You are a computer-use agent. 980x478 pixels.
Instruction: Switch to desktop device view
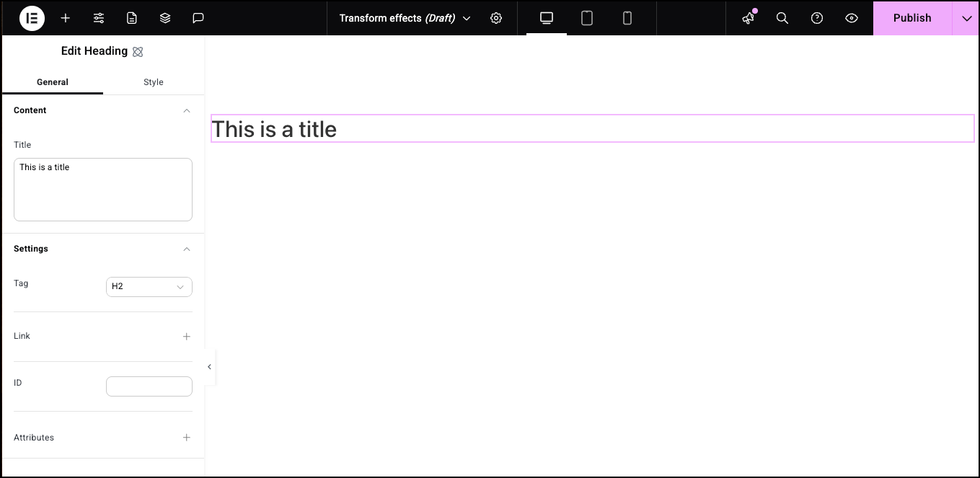[x=547, y=18]
